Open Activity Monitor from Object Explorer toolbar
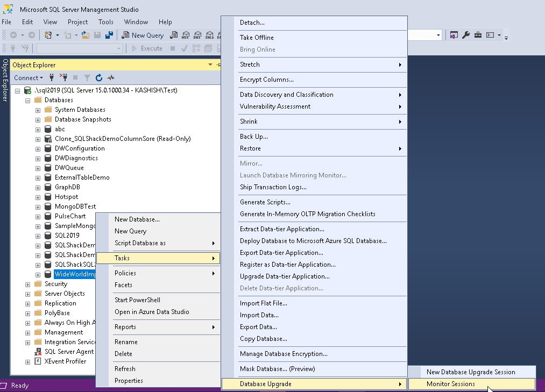The width and height of the screenshot is (545, 392). tap(111, 77)
